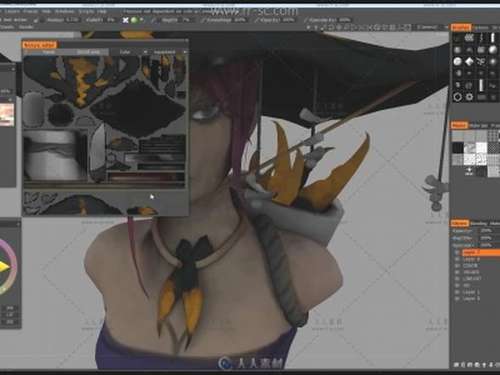Click the plus add button under pattern thumbnails
The image size is (500, 375).
click(469, 171)
